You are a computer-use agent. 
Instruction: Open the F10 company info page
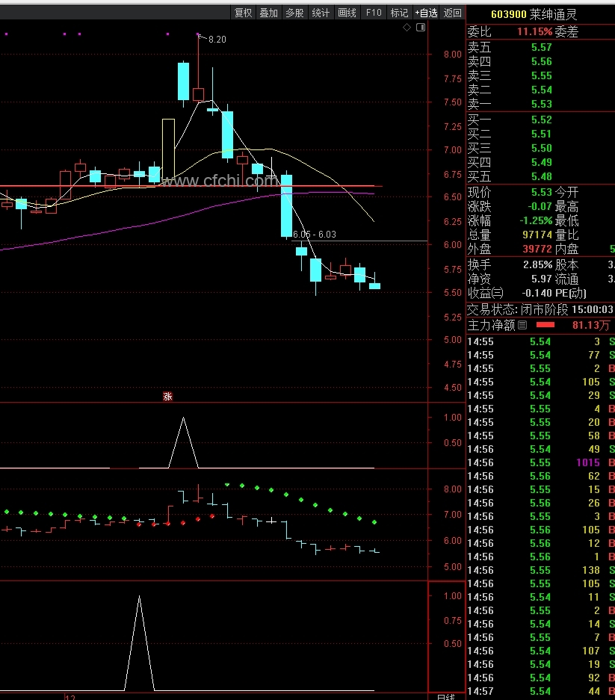(374, 13)
